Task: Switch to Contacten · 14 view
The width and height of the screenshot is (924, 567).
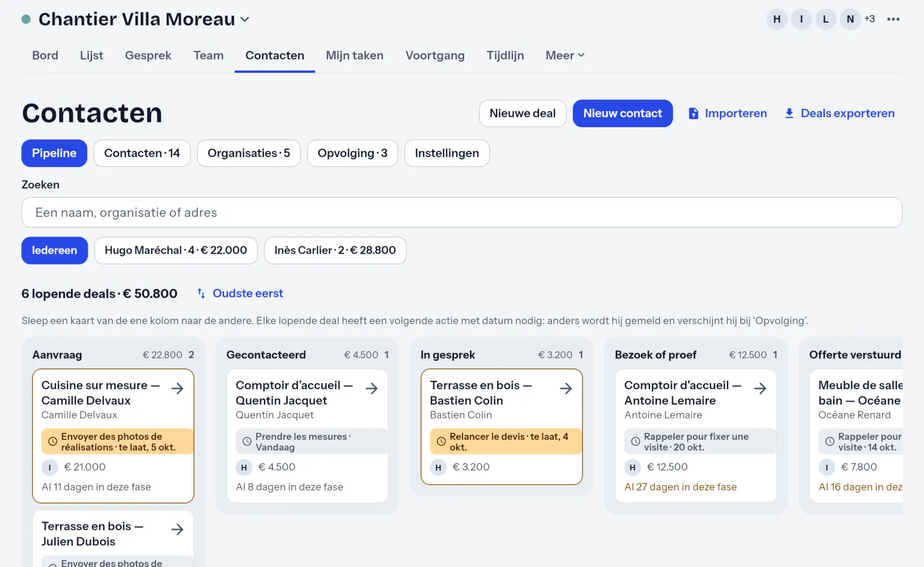Action: 142,153
